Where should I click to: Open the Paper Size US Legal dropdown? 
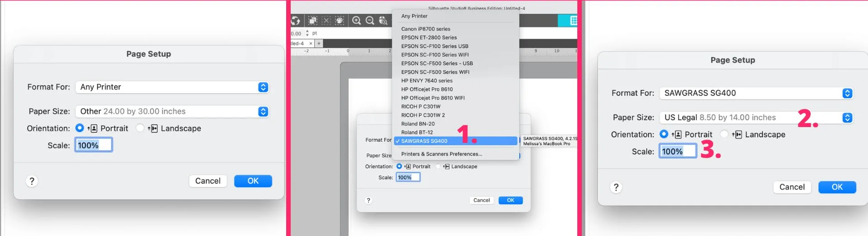pyautogui.click(x=756, y=118)
